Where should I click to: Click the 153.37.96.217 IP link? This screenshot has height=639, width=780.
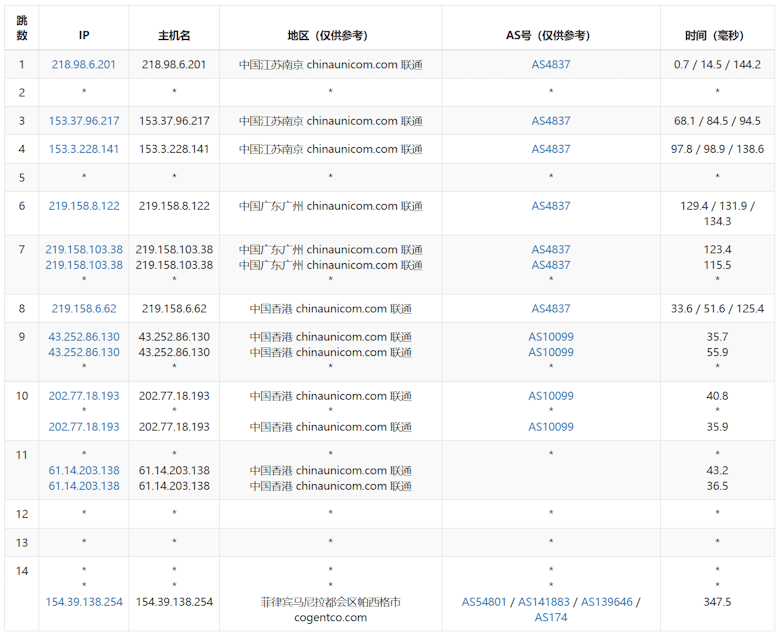click(84, 121)
